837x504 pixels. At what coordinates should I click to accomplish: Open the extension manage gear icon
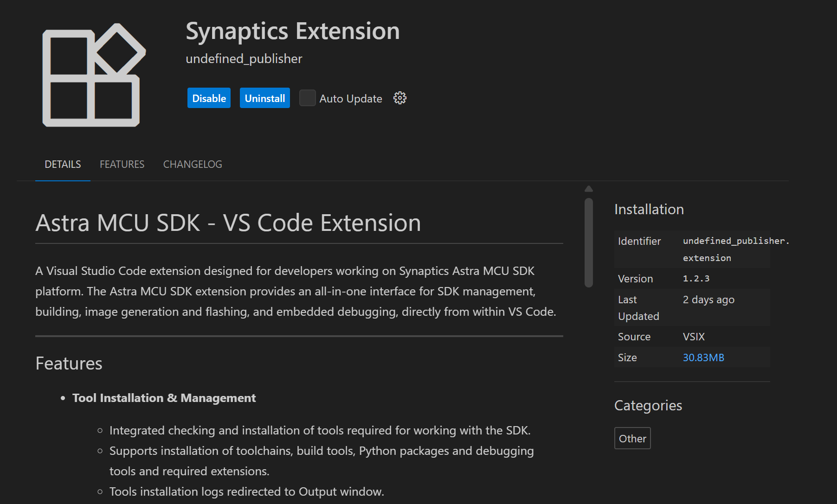coord(399,98)
